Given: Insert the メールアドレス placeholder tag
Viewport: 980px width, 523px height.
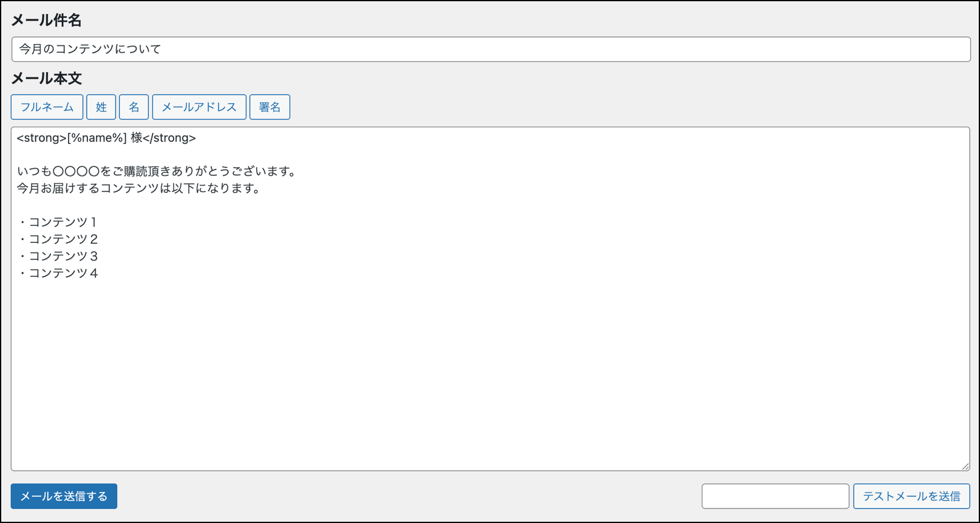Looking at the screenshot, I should tap(199, 107).
